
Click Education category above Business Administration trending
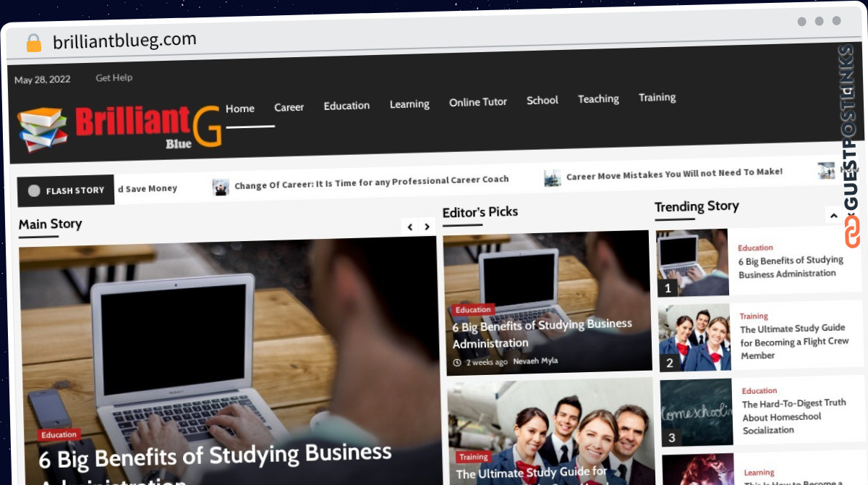[x=755, y=248]
